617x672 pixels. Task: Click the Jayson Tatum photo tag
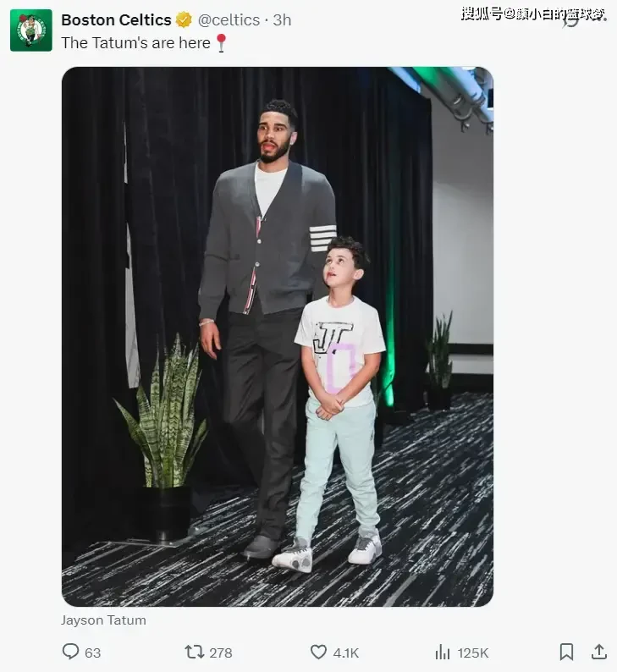coord(103,620)
